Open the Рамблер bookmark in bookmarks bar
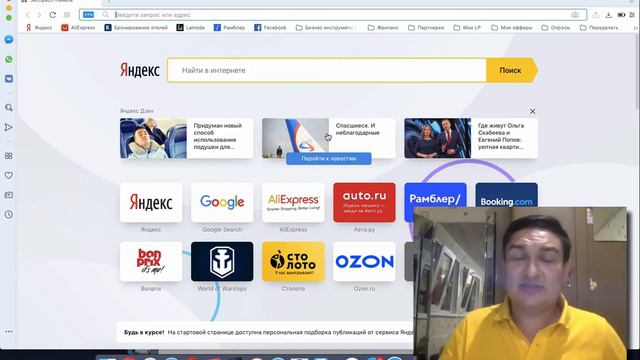The height and width of the screenshot is (360, 640). point(229,28)
